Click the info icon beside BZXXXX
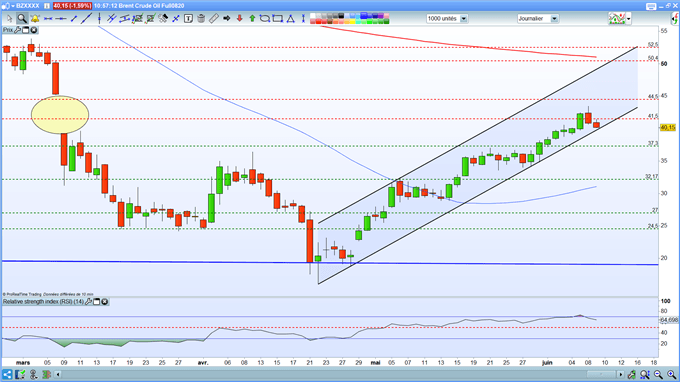 [46, 6]
